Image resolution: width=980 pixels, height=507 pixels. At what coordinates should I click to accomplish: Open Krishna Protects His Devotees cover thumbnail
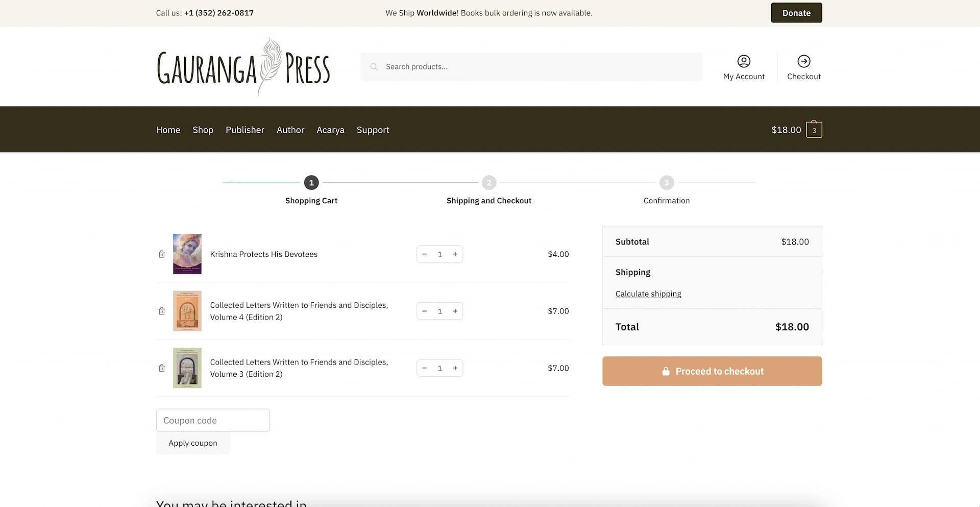[x=187, y=254]
